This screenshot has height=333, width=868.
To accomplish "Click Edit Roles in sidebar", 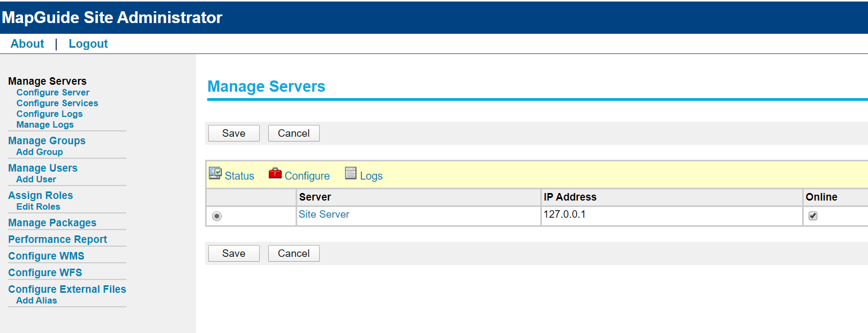I will pos(38,206).
